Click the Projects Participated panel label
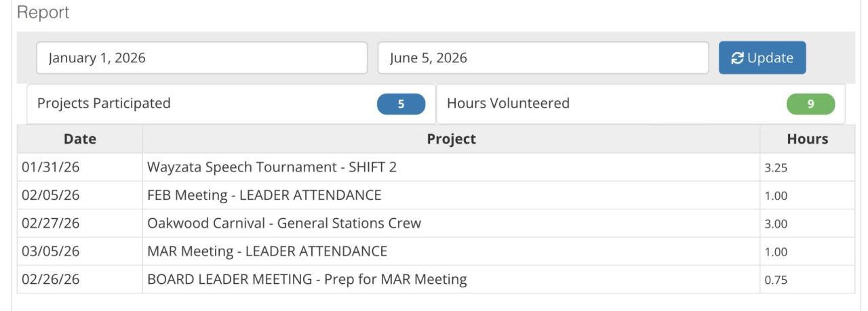 [x=104, y=104]
